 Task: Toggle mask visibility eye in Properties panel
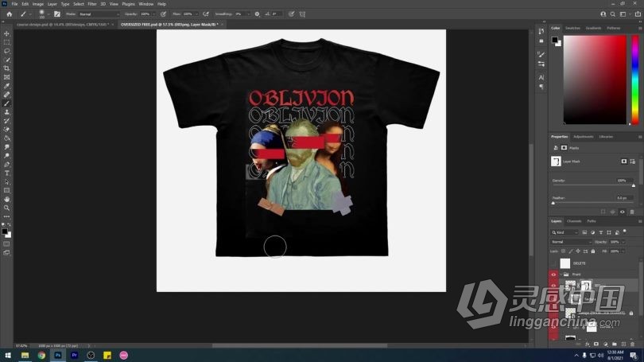[623, 212]
